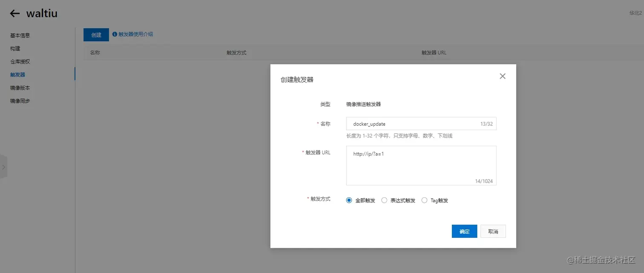
Task: Confirm with the 确定 button
Action: click(x=464, y=231)
